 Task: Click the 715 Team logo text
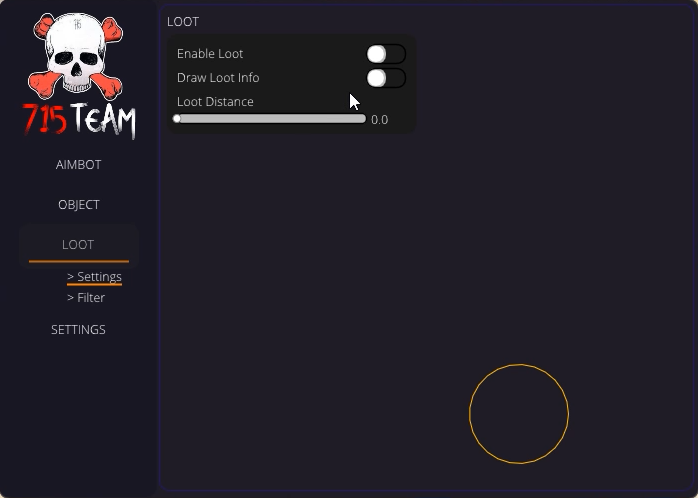pos(79,120)
